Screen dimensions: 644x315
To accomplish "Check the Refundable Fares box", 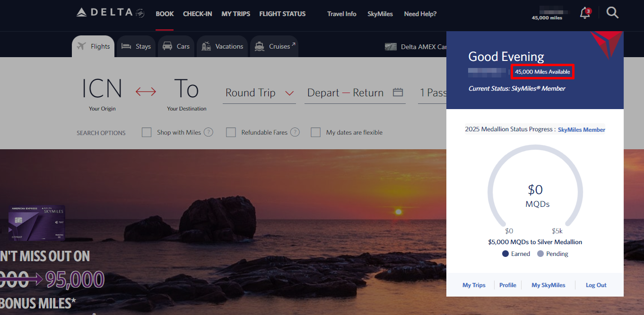I will [231, 132].
